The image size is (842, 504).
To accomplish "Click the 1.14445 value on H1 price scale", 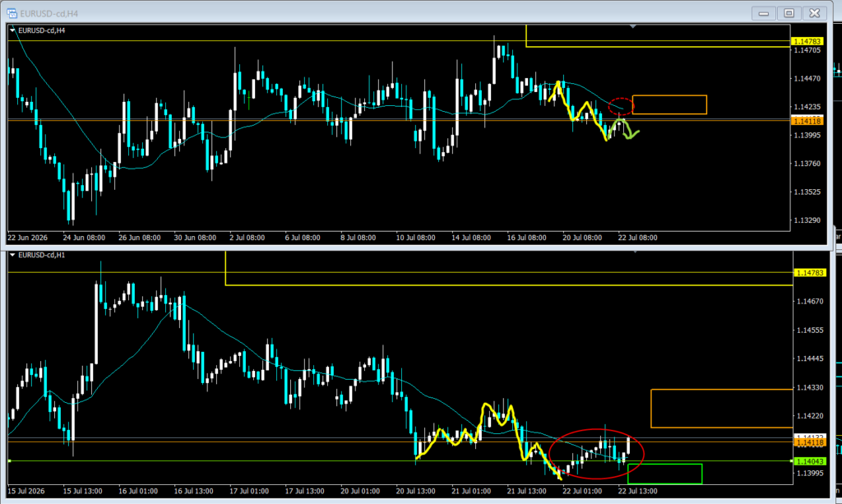I will (x=810, y=358).
